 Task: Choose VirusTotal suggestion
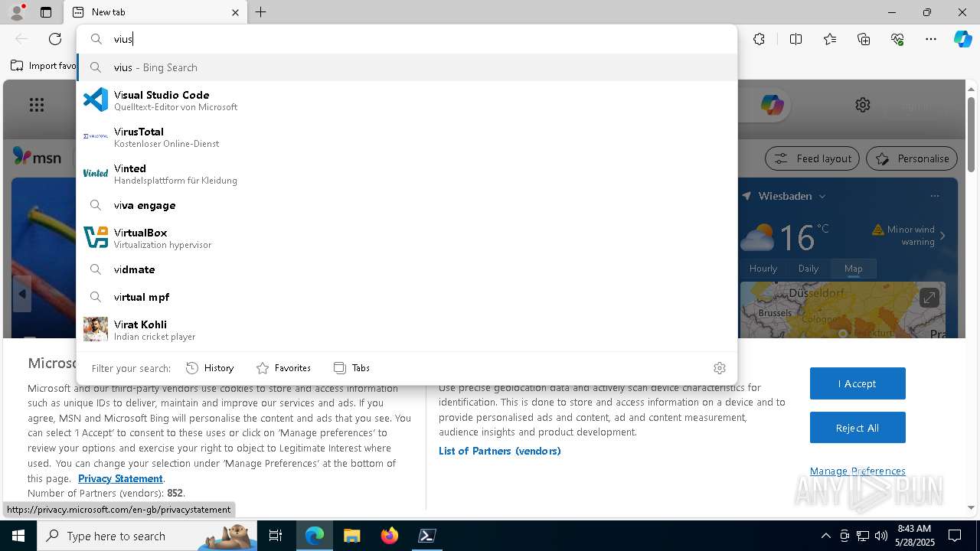click(407, 137)
